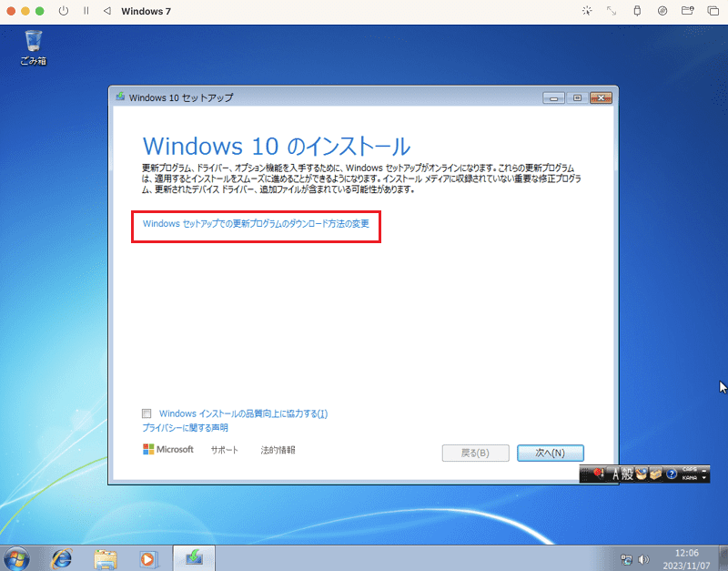Screen dimensions: 728x571
Task: Switch input mode via the 'A' language bar icon
Action: 616,474
